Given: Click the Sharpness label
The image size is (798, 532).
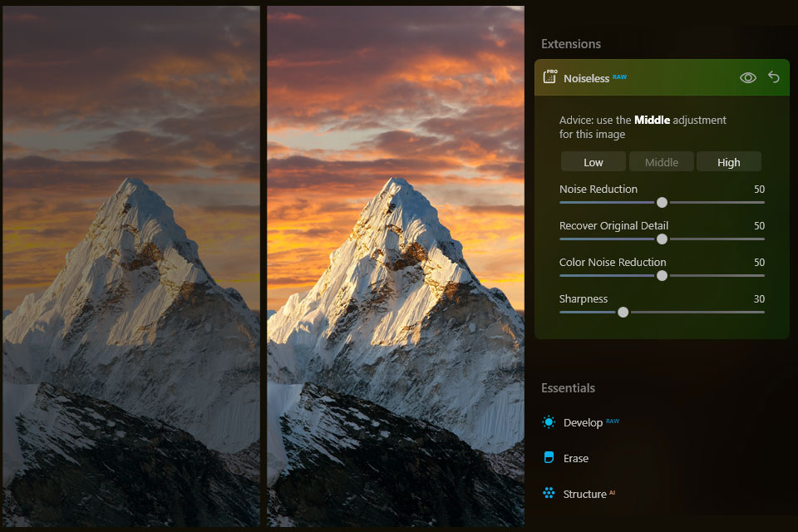Looking at the screenshot, I should coord(584,299).
